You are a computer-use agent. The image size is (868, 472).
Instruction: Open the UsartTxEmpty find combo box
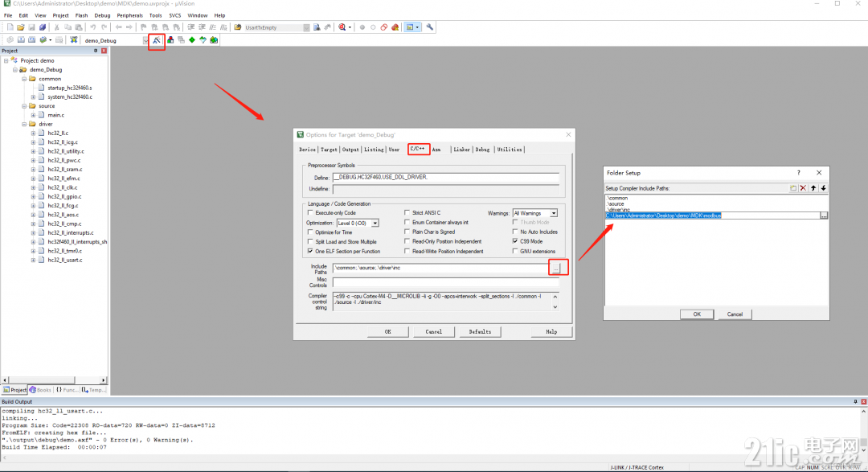pos(306,27)
